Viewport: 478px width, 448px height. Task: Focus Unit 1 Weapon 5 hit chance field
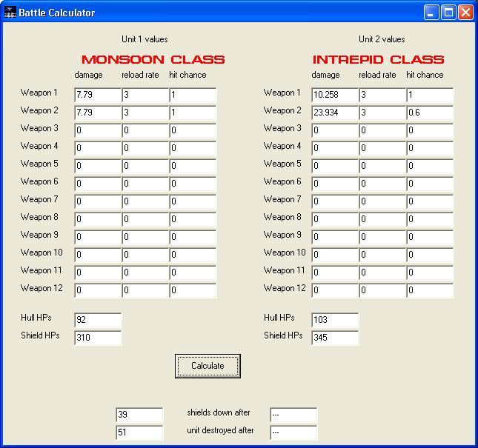[193, 166]
